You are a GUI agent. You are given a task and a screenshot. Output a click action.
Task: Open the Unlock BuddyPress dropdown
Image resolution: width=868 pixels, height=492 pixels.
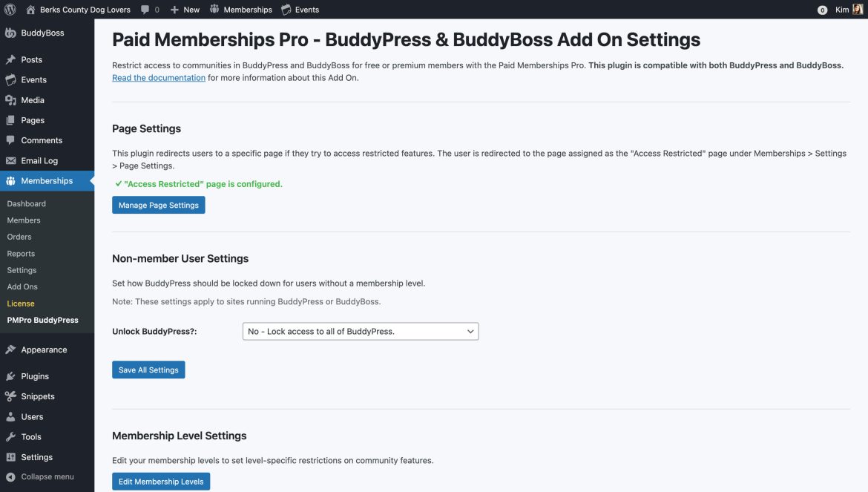pyautogui.click(x=360, y=331)
